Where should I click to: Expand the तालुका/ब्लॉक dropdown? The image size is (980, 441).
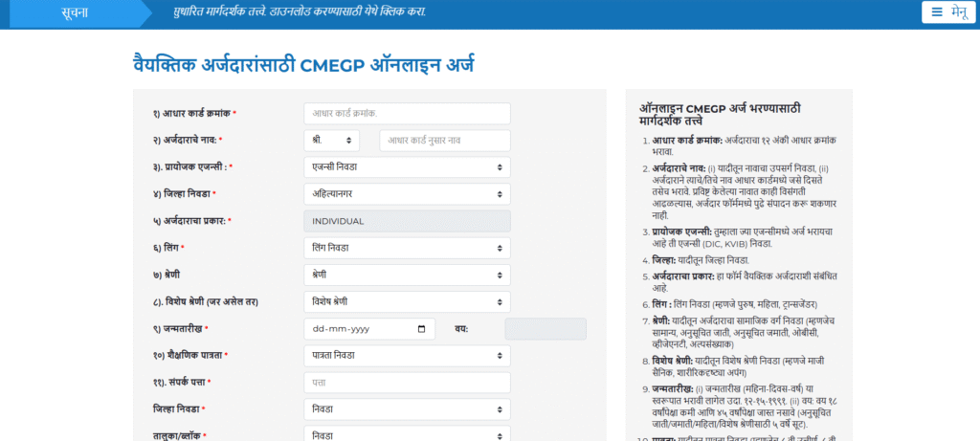[x=407, y=435]
